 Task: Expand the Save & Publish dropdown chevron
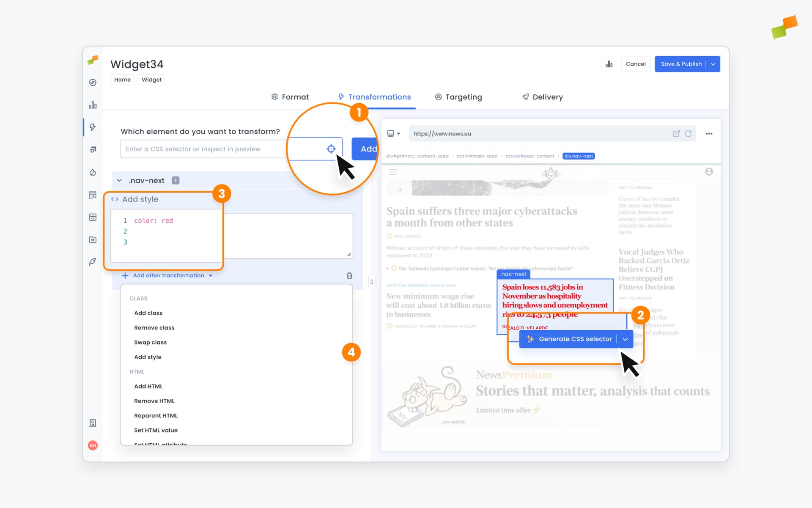point(713,64)
